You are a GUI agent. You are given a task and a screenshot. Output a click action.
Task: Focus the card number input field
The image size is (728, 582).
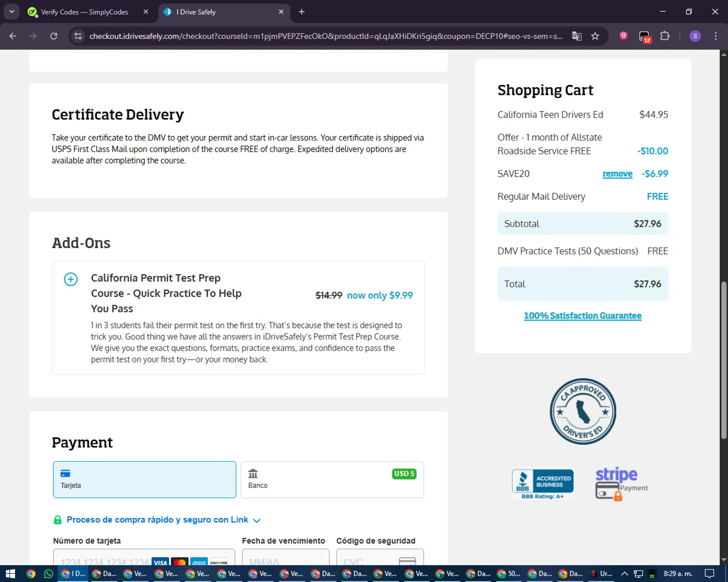144,558
